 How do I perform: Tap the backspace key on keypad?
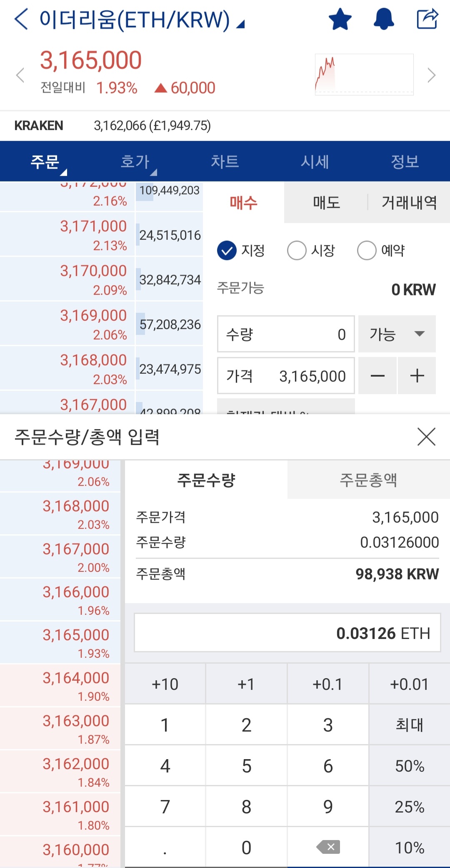point(328,847)
